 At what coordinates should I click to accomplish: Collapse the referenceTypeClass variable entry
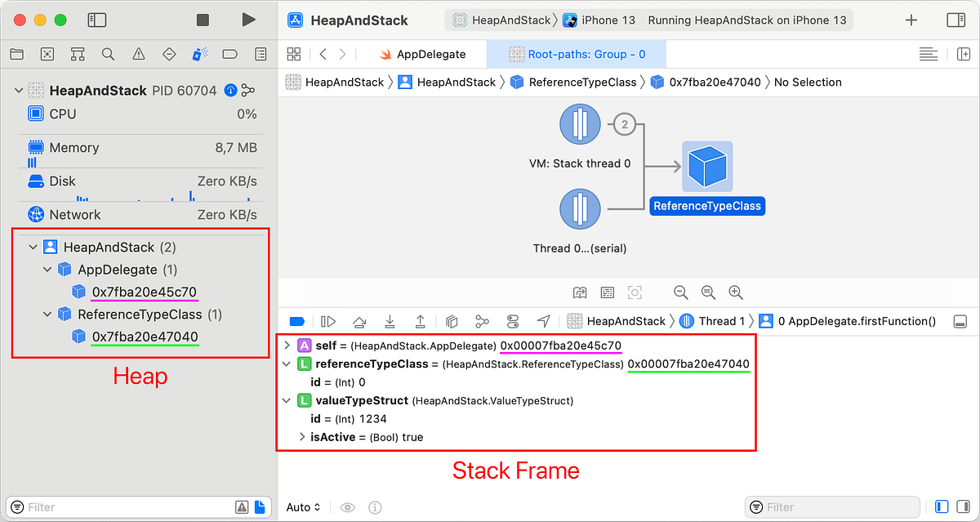[x=287, y=363]
